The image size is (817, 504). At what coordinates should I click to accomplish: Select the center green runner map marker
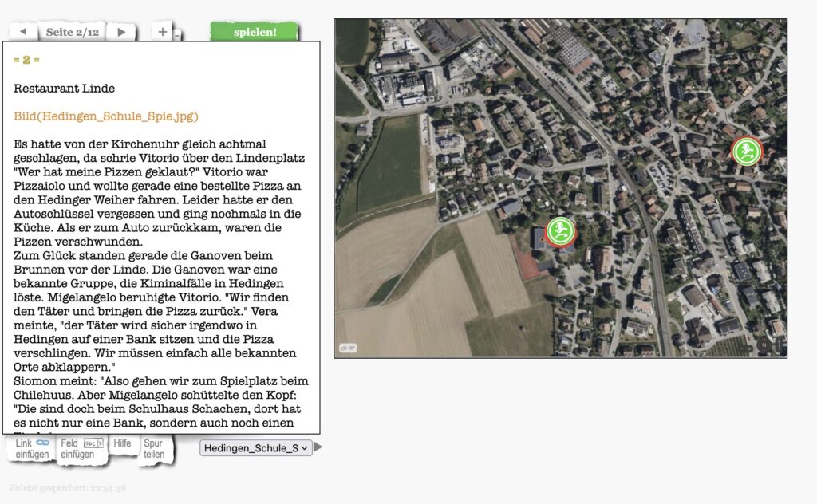point(561,231)
